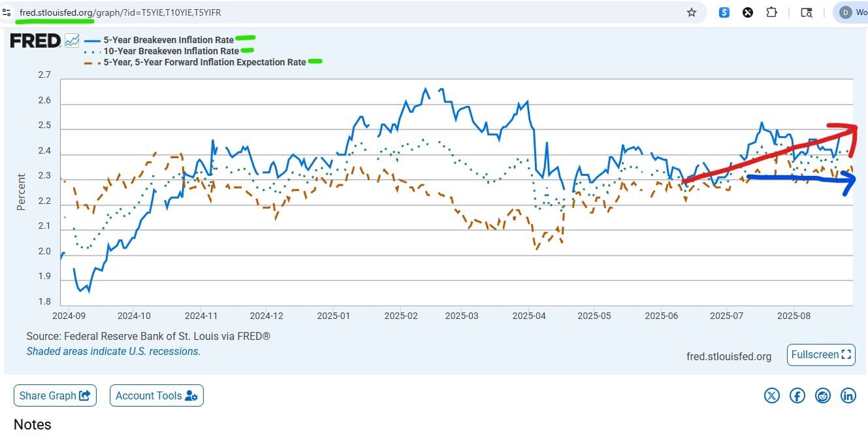Open the Extensions puzzle piece menu

point(771,12)
